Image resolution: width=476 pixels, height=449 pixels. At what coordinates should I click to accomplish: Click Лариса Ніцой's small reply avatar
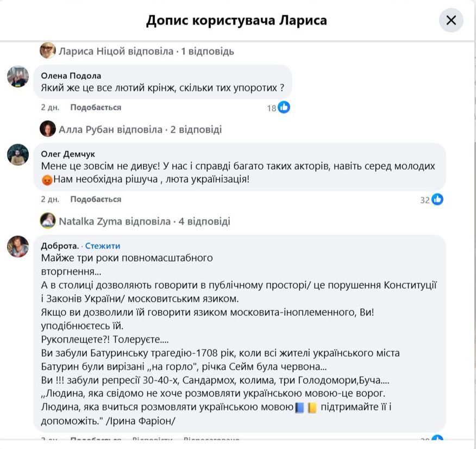pos(48,51)
